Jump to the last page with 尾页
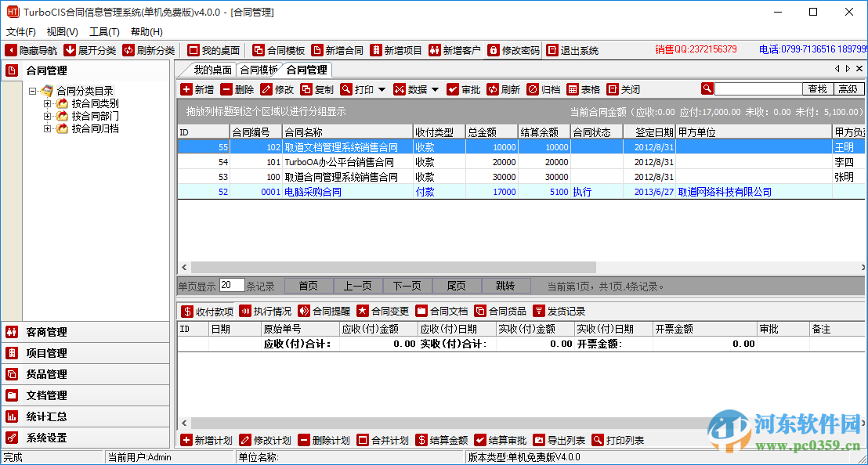Screen dimensions: 868x465 point(457,285)
